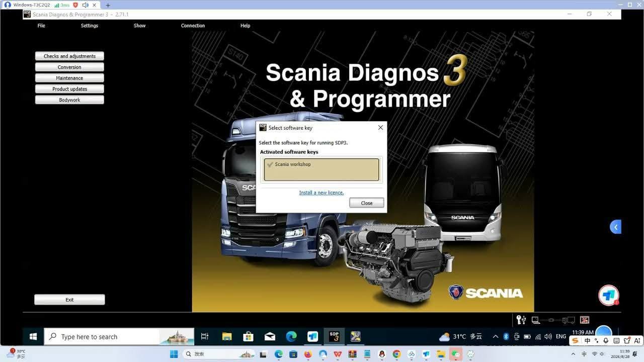Viewport: 644px width, 362px height.
Task: Open QQ penguin on the local taskbar
Action: coord(382,354)
